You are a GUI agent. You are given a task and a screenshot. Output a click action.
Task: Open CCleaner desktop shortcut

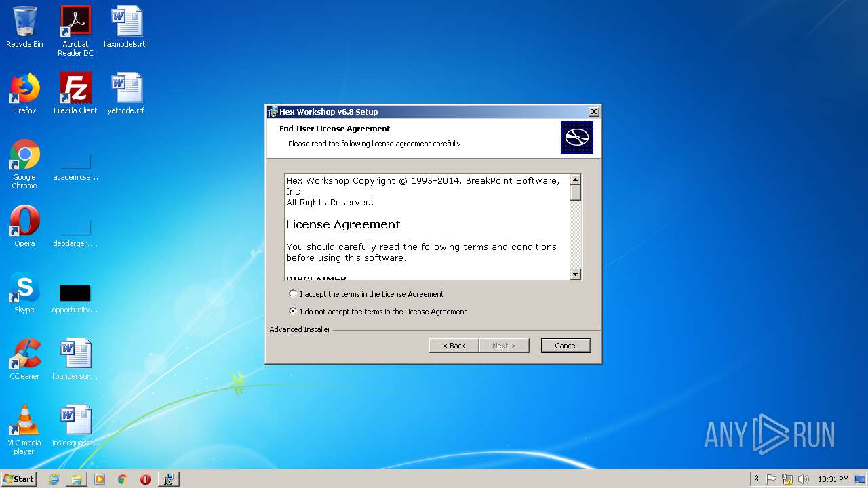point(24,359)
